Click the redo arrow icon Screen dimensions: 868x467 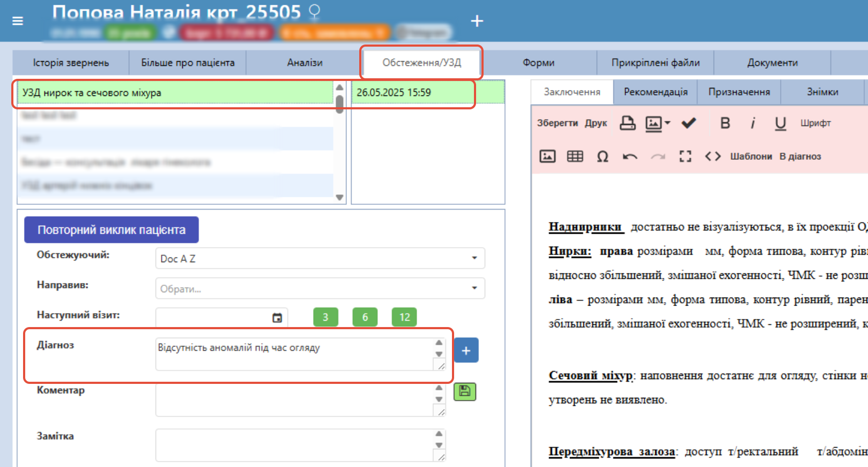pos(658,157)
